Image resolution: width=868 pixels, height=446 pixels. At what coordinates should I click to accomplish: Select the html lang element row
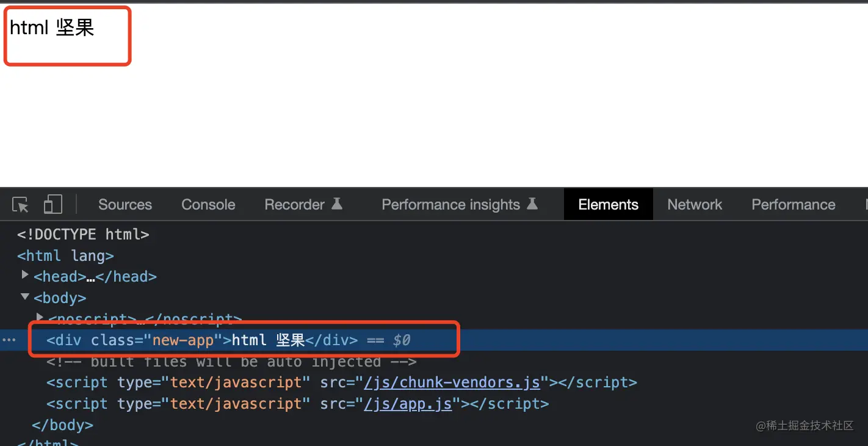click(x=65, y=255)
